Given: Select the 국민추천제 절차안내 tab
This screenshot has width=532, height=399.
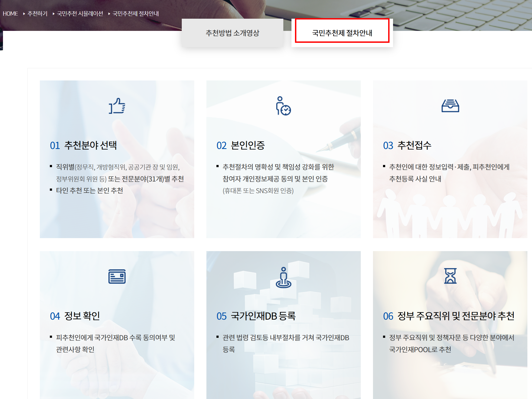Looking at the screenshot, I should coord(342,33).
